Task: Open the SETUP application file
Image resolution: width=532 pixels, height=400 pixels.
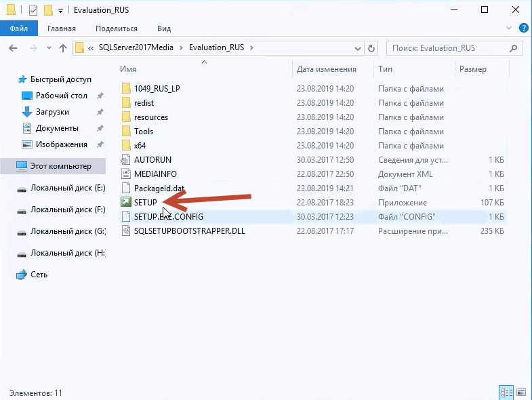Action: coord(145,203)
